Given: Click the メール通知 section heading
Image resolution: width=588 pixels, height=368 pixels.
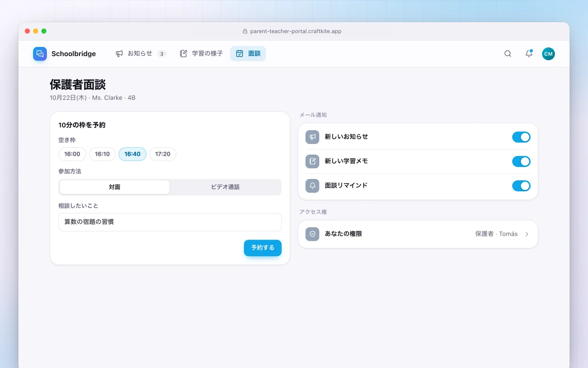Looking at the screenshot, I should (x=313, y=115).
